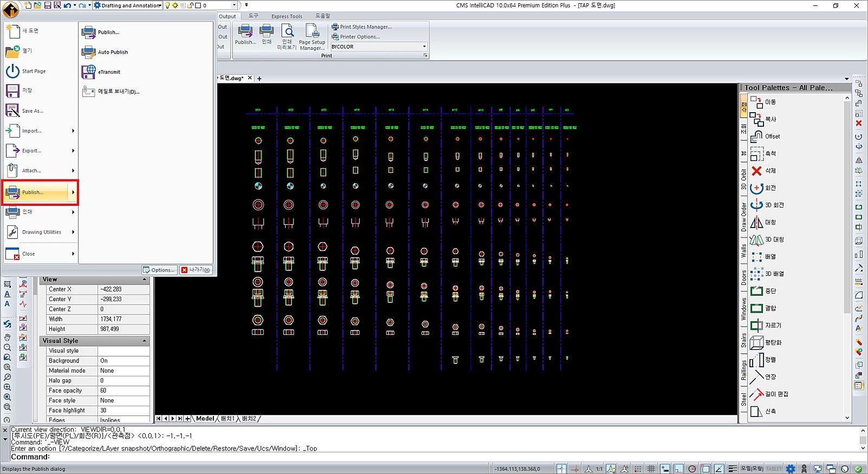The height and width of the screenshot is (474, 868).
Task: Select the 복사 copy tool in Tool Palettes
Action: [x=763, y=119]
